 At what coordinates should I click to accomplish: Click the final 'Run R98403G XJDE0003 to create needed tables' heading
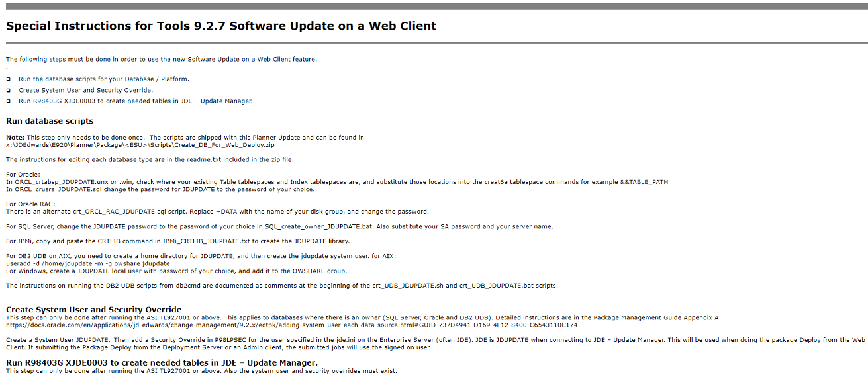(162, 363)
